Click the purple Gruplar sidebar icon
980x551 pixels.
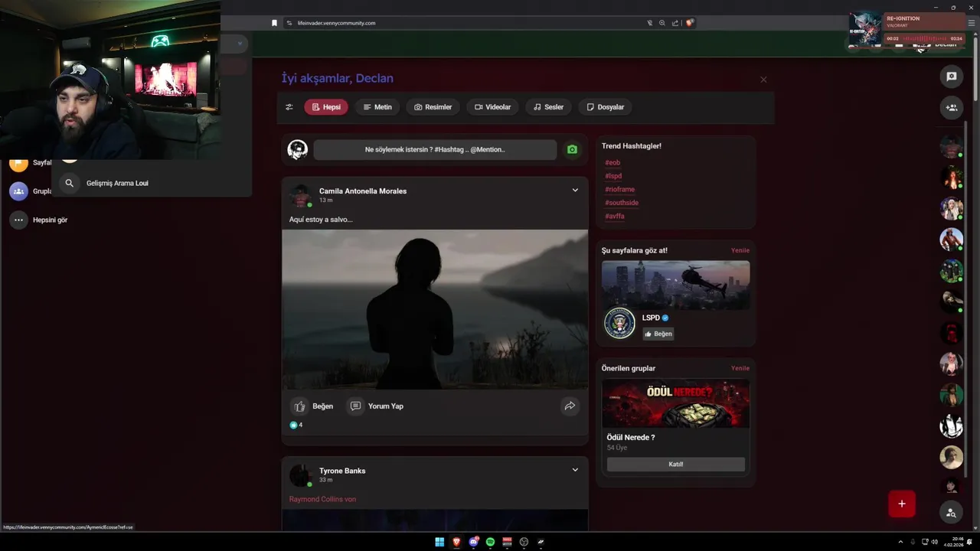tap(19, 191)
